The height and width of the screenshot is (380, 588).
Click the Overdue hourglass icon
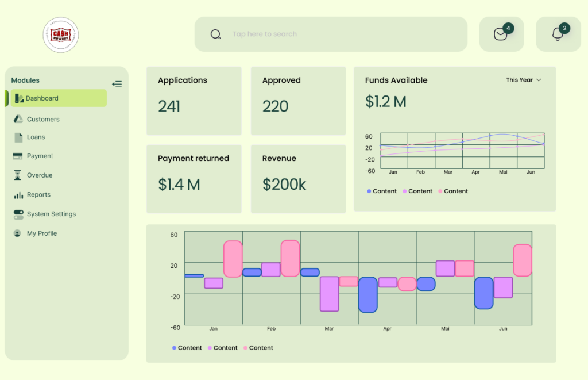click(x=18, y=175)
